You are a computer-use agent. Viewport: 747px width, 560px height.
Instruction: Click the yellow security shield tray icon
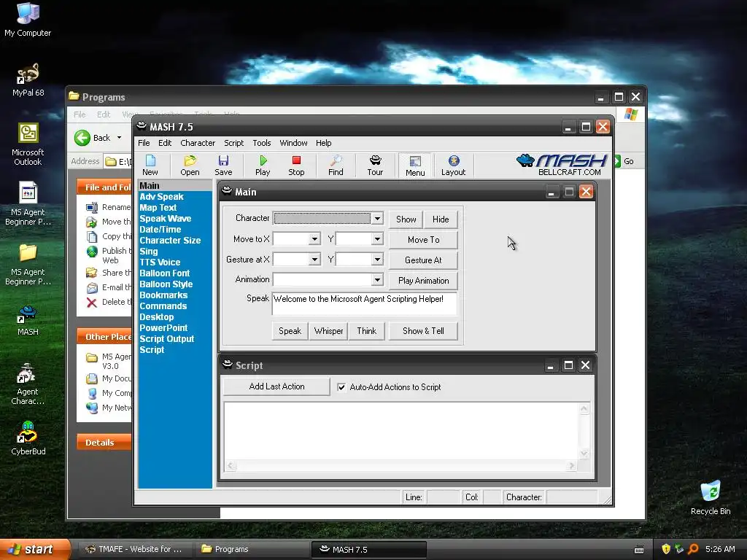point(666,549)
